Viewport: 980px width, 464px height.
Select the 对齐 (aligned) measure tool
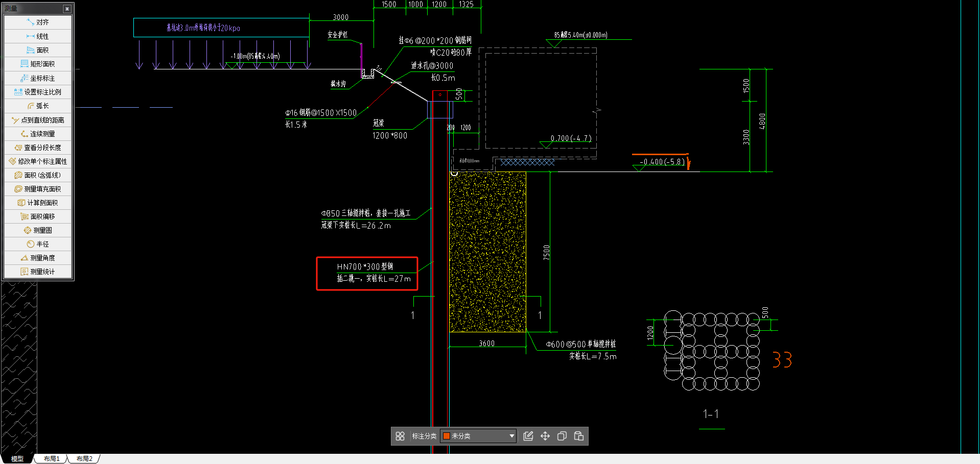(x=38, y=22)
